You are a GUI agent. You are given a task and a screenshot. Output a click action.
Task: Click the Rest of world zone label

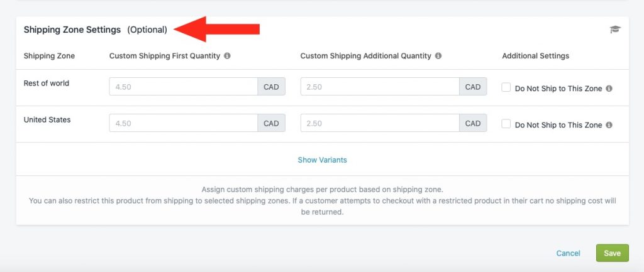pyautogui.click(x=47, y=84)
